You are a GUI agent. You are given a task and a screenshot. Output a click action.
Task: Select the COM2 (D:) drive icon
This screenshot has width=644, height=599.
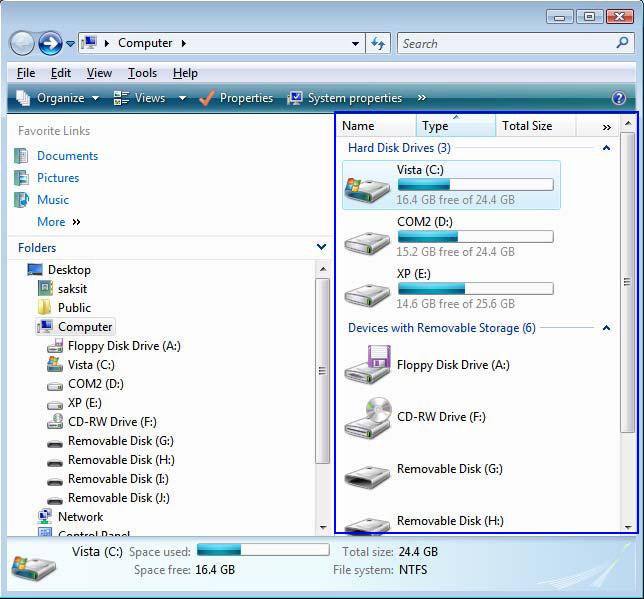(x=367, y=242)
